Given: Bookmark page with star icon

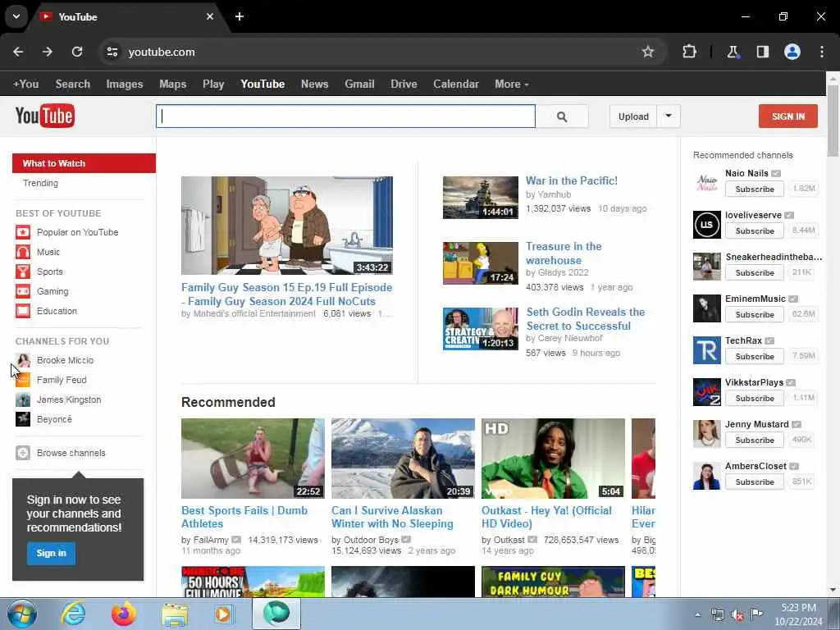Looking at the screenshot, I should [x=648, y=52].
